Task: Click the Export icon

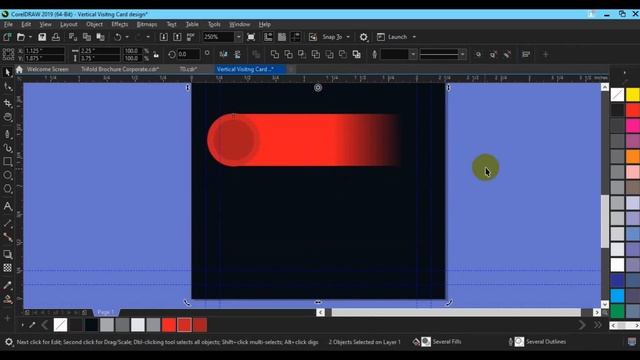Action: 177,37
